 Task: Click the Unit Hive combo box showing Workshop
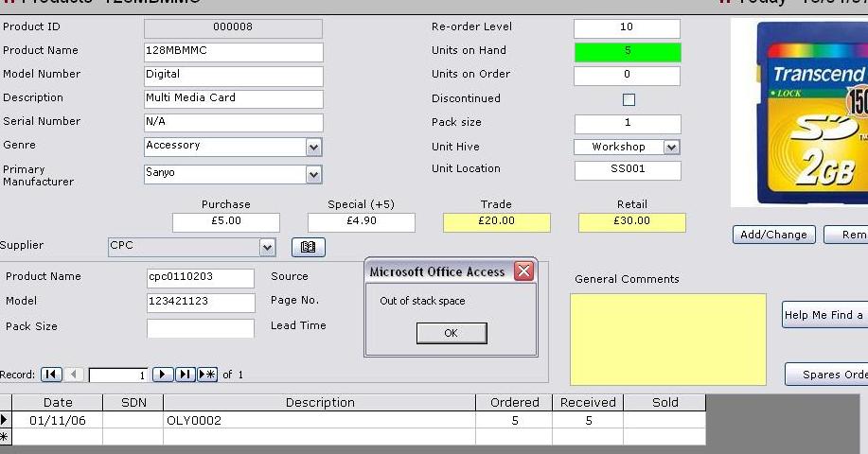[x=628, y=148]
